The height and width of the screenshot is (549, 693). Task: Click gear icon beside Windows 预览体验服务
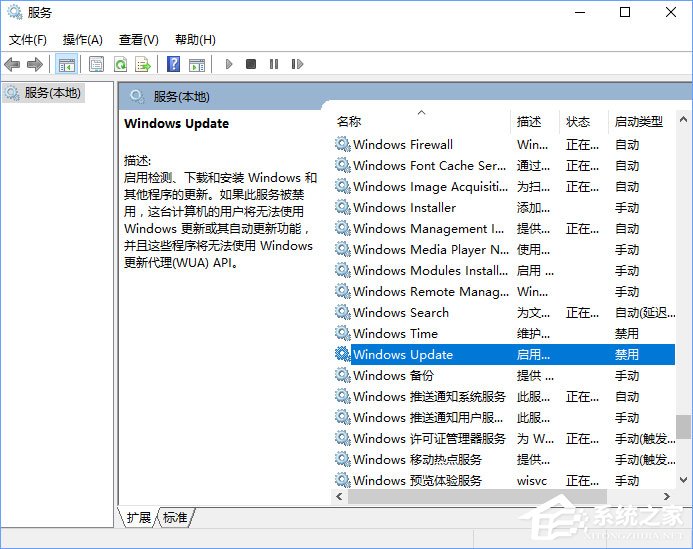[x=342, y=480]
